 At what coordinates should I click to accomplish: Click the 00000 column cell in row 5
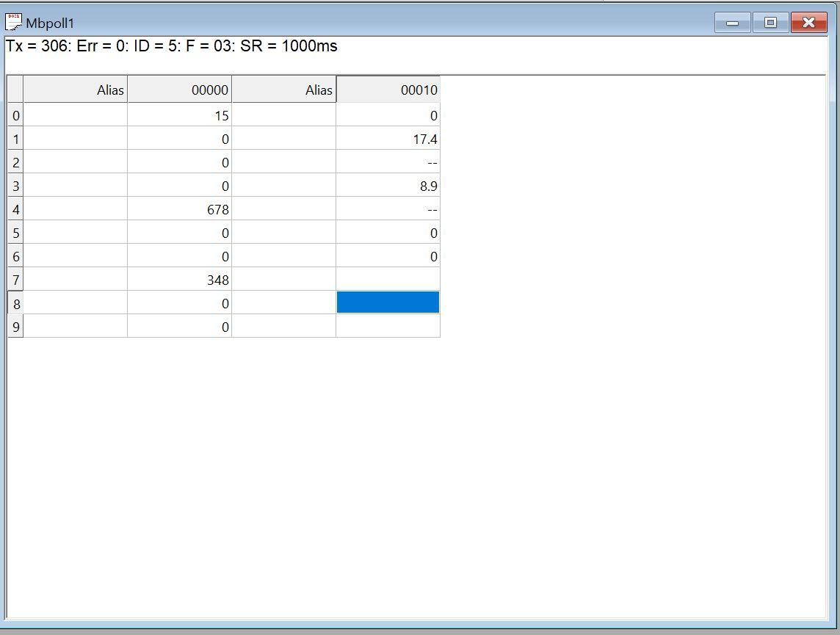pyautogui.click(x=179, y=233)
